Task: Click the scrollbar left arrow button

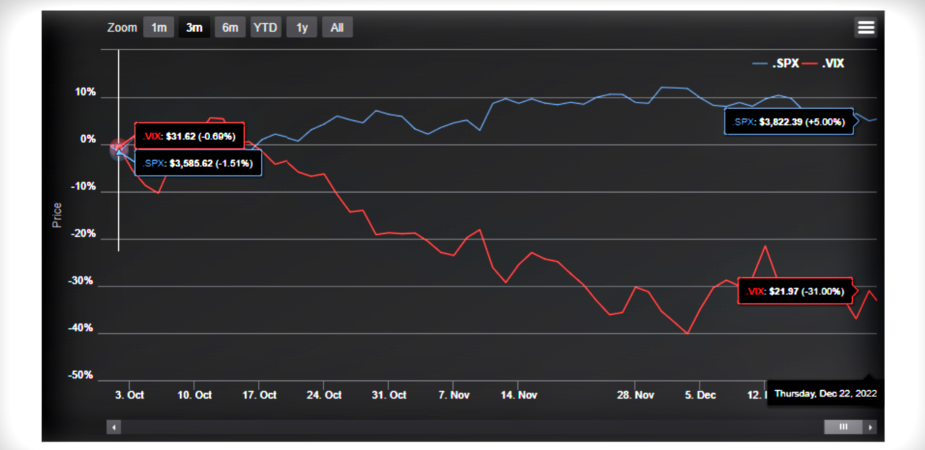Action: 114,427
